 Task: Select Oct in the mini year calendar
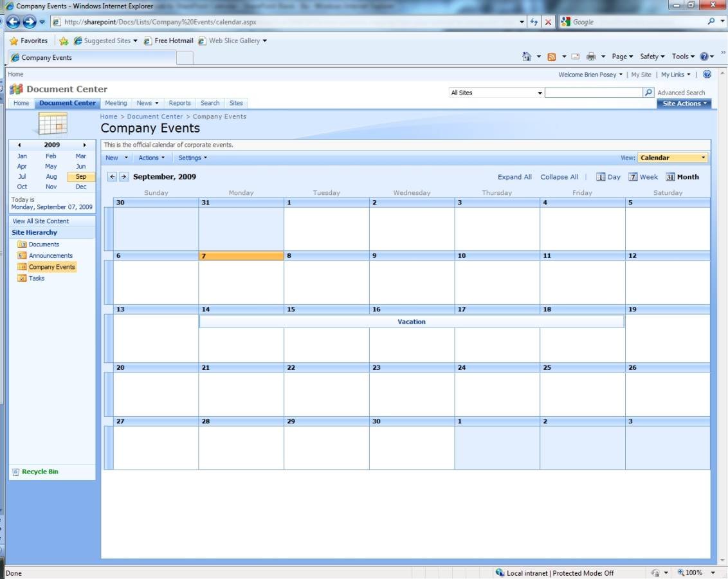coord(22,187)
